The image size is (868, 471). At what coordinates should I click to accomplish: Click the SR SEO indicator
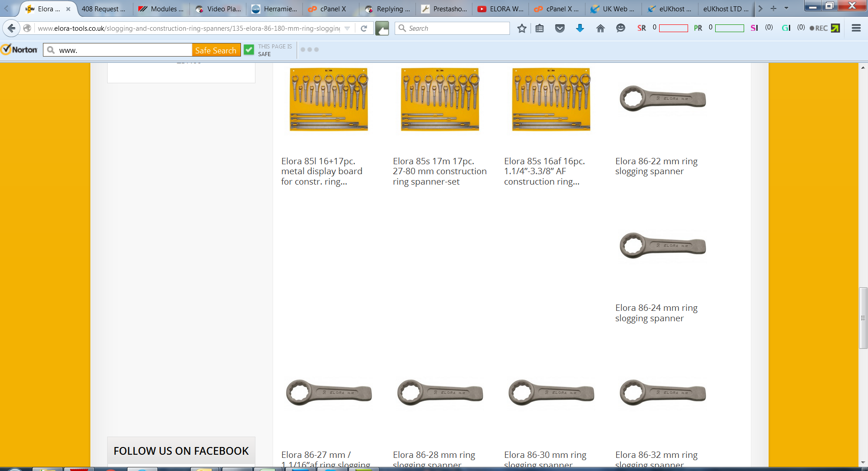pyautogui.click(x=642, y=28)
